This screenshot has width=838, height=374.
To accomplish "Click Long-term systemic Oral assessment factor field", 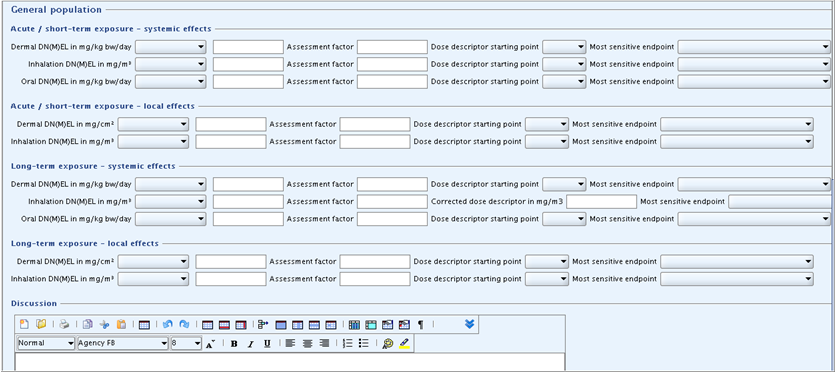I will (x=392, y=219).
